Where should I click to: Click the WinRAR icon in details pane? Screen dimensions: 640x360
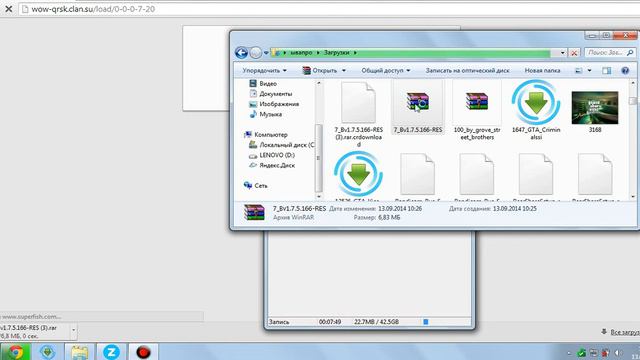coord(254,213)
